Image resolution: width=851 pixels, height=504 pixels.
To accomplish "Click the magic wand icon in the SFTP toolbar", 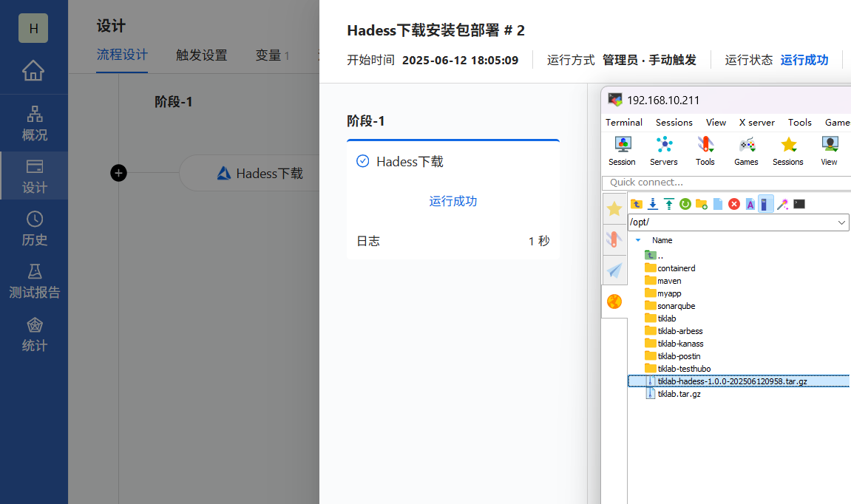I will click(x=783, y=204).
